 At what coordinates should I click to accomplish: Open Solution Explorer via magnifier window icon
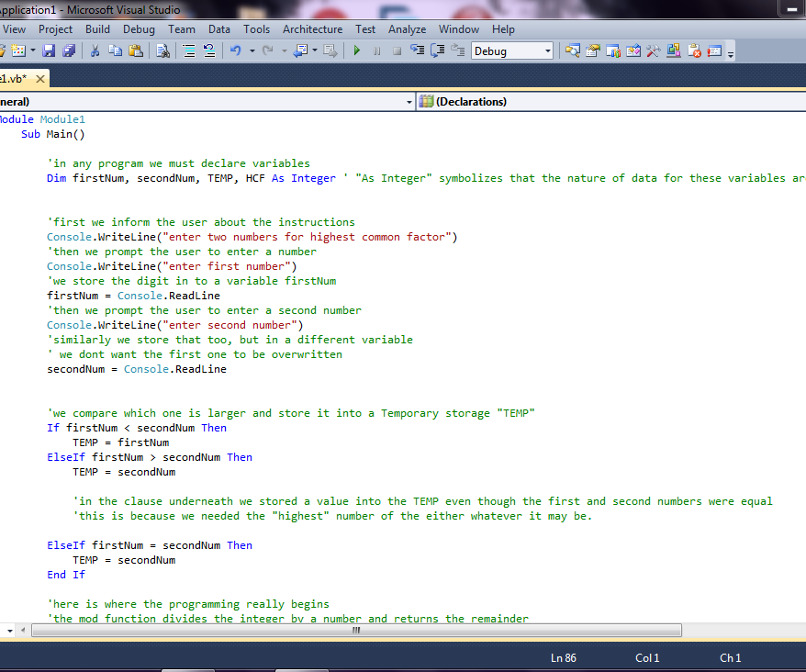coord(572,50)
